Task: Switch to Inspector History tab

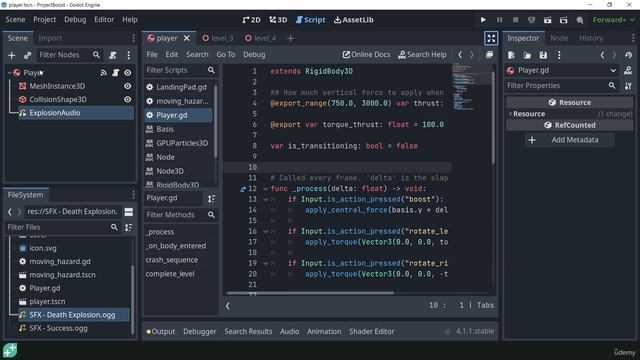Action: pyautogui.click(x=591, y=38)
